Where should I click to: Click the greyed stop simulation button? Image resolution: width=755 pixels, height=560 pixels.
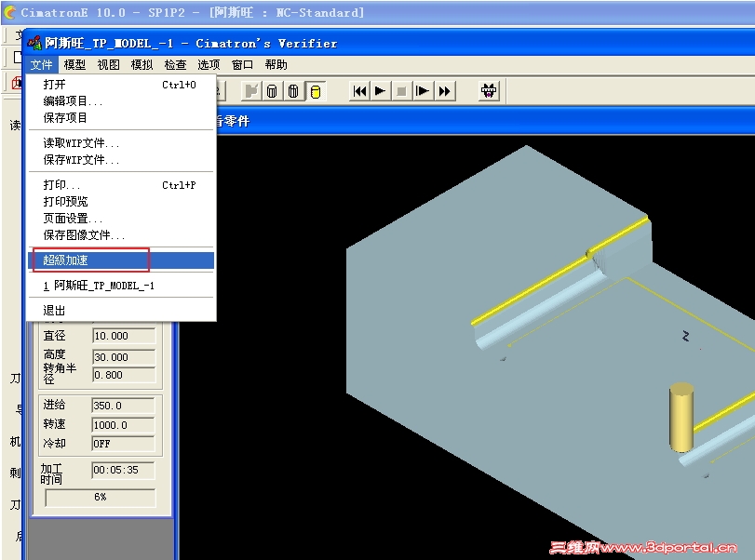[401, 91]
